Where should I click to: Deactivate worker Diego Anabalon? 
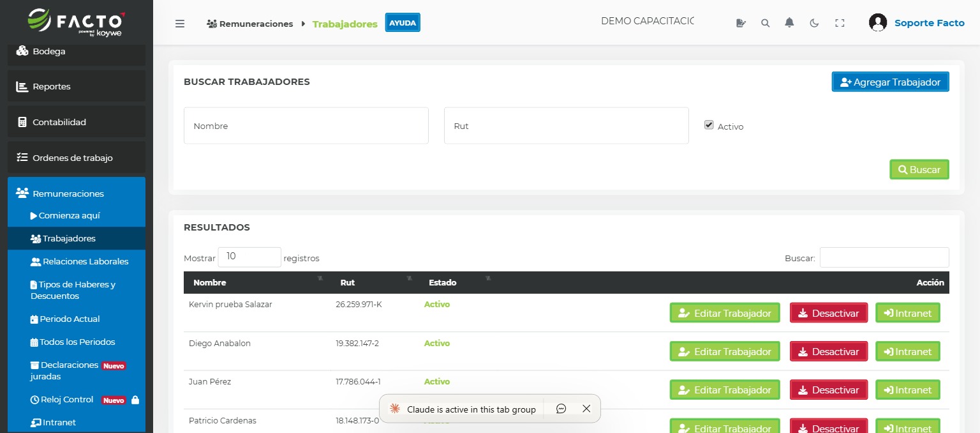pos(829,351)
